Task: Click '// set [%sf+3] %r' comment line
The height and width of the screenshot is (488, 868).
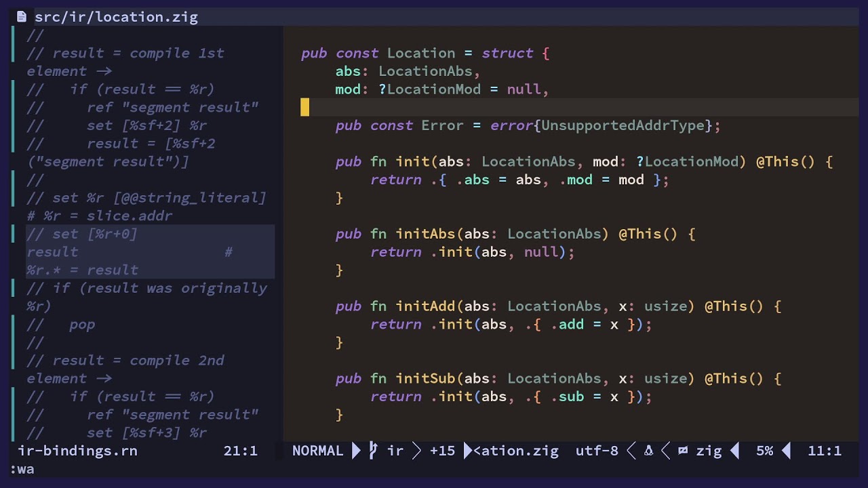Action: [x=117, y=432]
